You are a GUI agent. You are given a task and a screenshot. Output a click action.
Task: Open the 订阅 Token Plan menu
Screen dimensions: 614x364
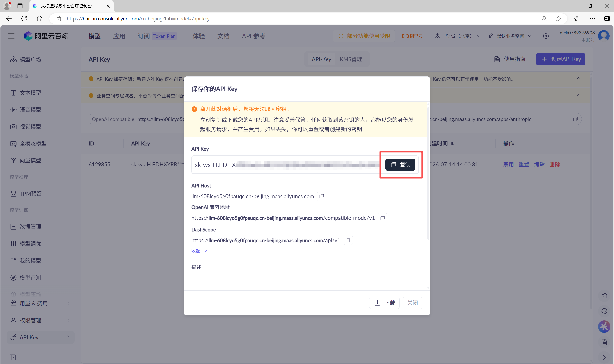(157, 36)
